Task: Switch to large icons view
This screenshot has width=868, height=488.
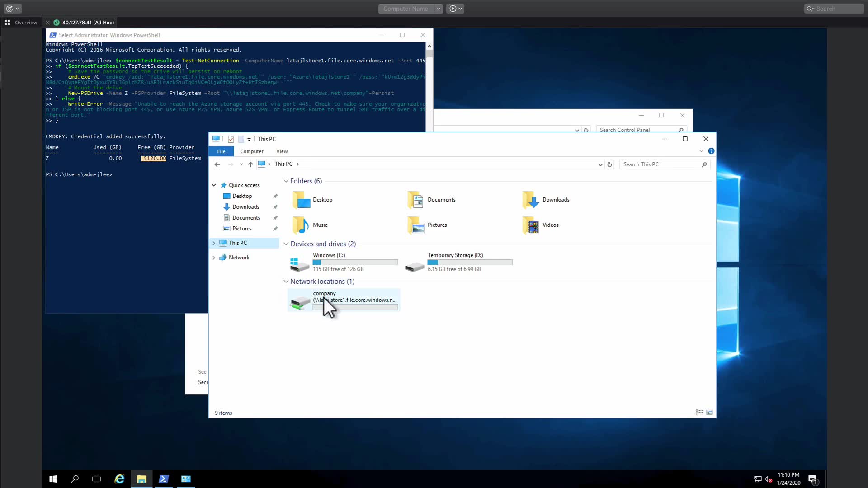Action: coord(709,413)
